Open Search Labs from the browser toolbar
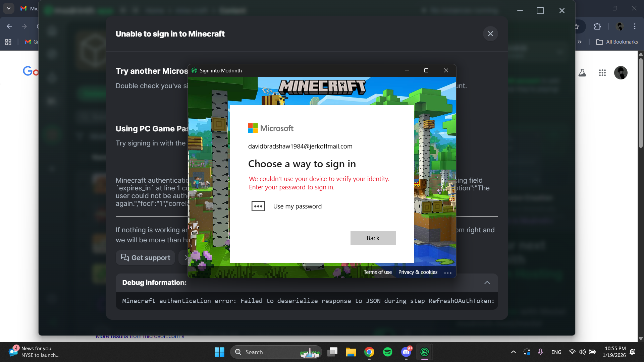The height and width of the screenshot is (362, 644). 582,73
